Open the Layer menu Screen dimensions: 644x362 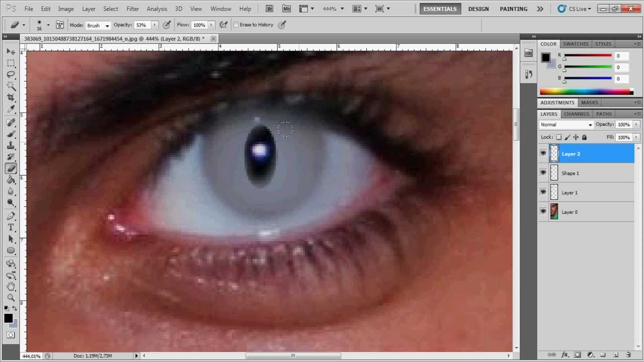89,9
